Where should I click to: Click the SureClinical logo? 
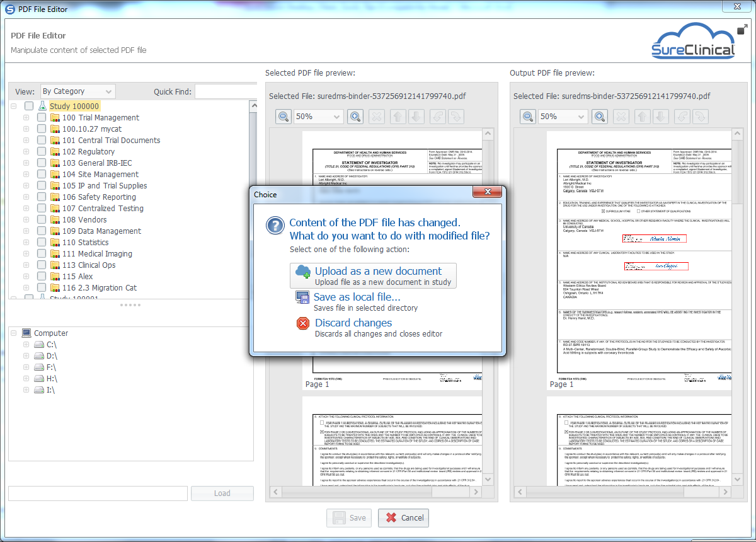pyautogui.click(x=693, y=41)
